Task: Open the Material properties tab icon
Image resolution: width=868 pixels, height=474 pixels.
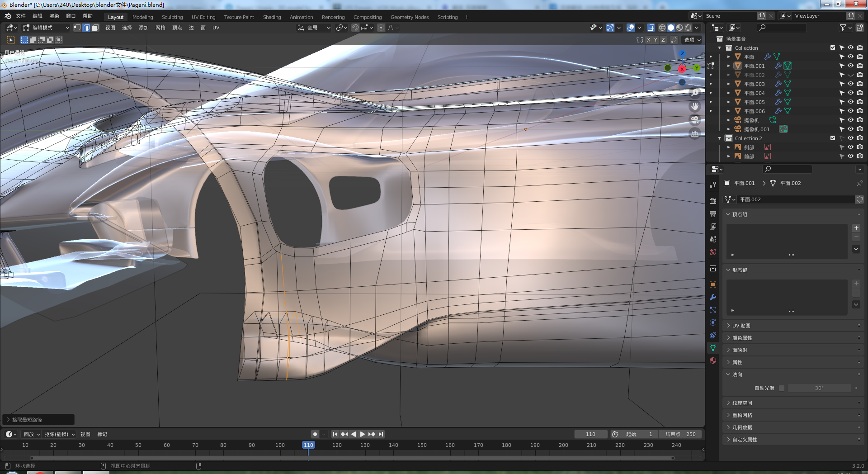Action: pyautogui.click(x=713, y=360)
